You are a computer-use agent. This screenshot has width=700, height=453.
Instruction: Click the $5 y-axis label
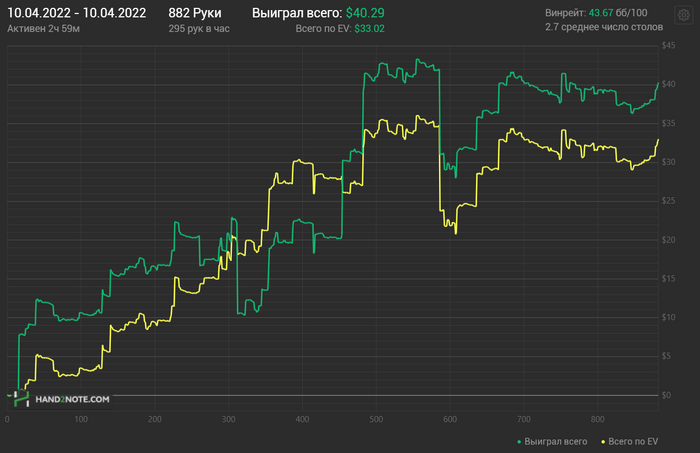point(667,356)
